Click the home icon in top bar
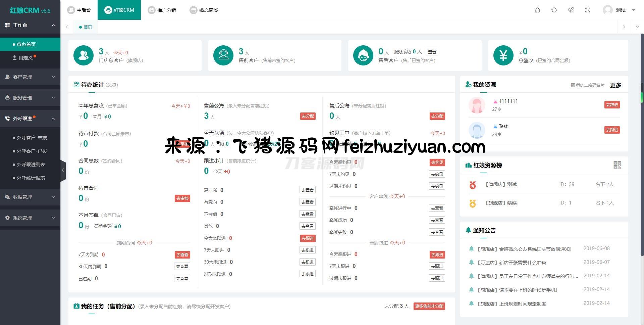 pos(537,10)
